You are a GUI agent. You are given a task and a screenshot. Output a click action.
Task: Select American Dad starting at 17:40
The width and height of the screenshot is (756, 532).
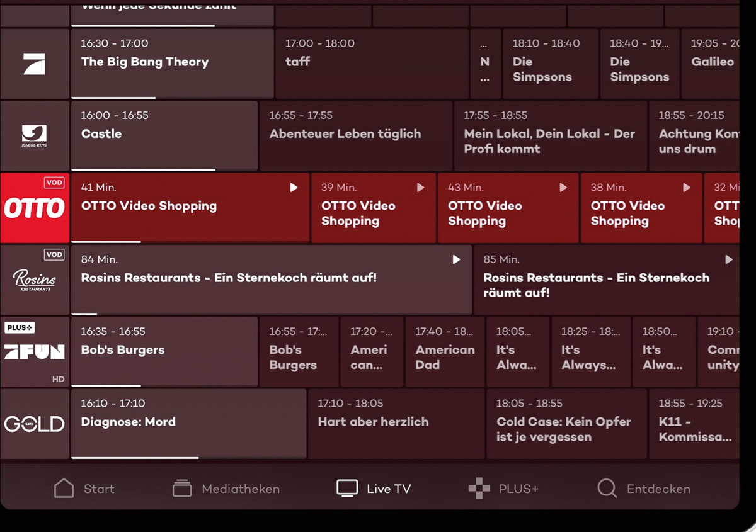pyautogui.click(x=445, y=351)
